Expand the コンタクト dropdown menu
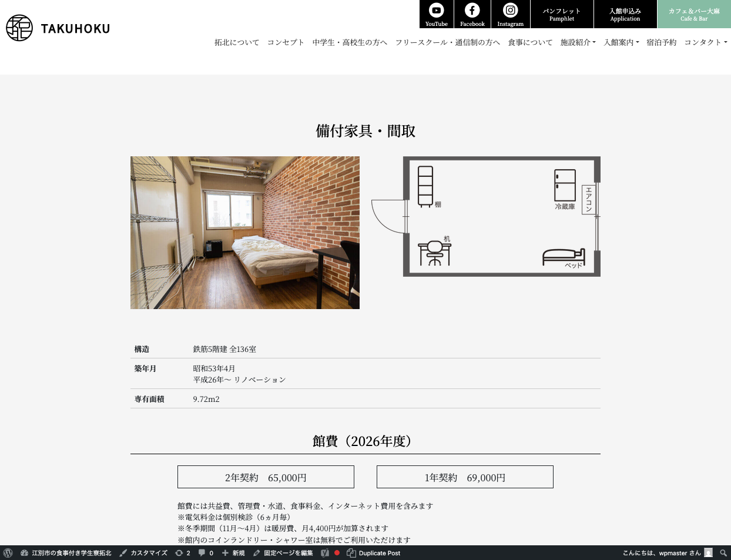The width and height of the screenshot is (731, 560). (706, 42)
